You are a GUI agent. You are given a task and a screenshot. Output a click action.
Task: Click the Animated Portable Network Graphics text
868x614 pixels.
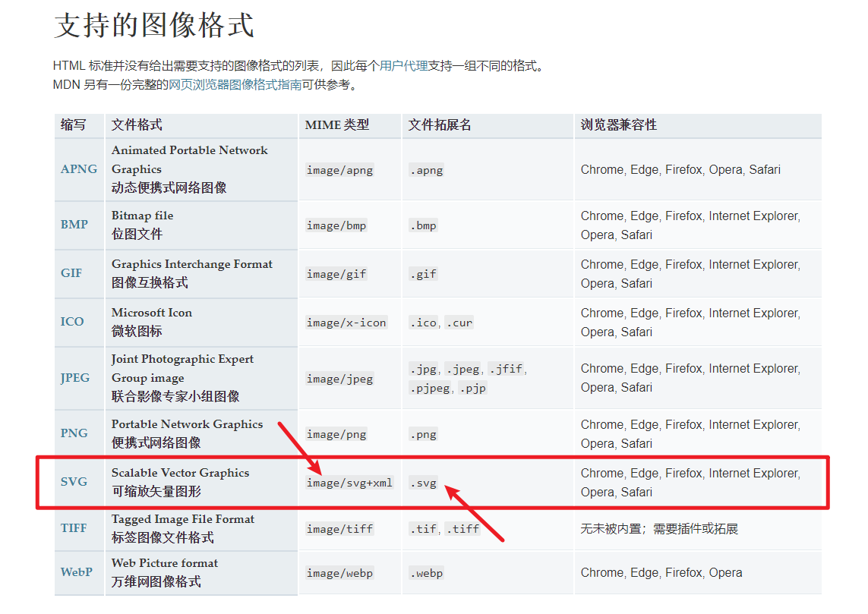click(189, 159)
